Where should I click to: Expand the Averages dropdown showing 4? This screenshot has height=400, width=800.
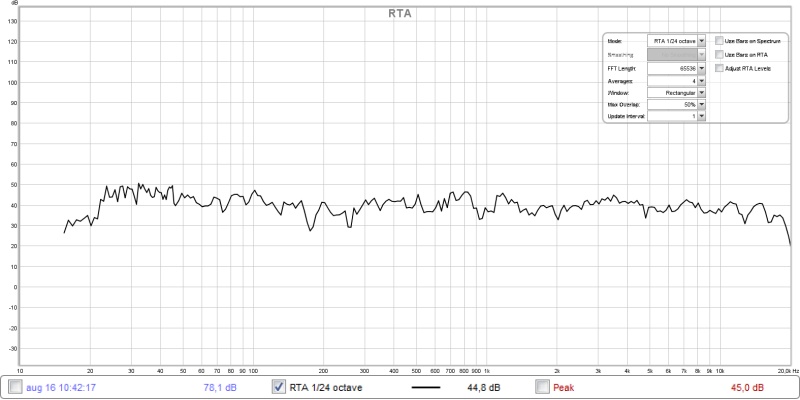click(677, 81)
